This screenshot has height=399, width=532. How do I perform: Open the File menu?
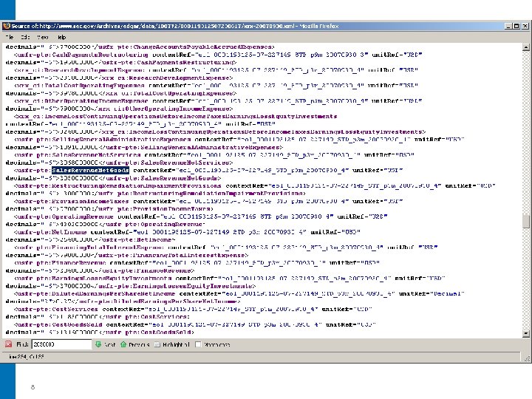(x=10, y=37)
